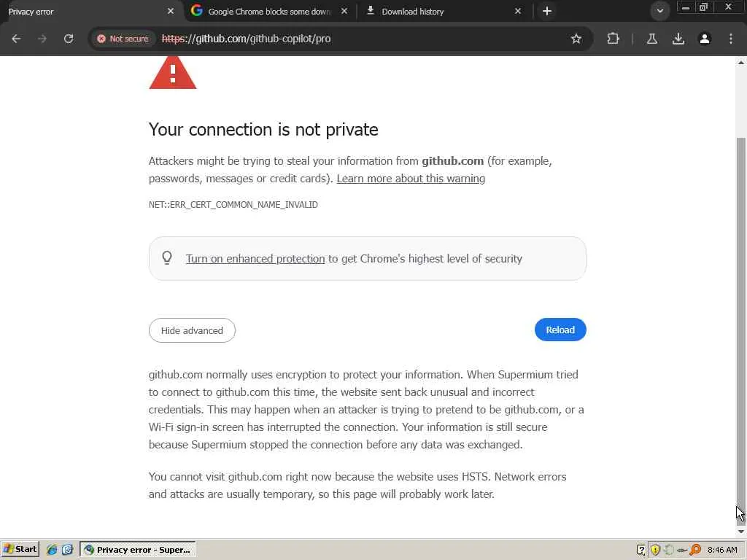
Task: Show downloads from the toolbar icon
Action: pyautogui.click(x=678, y=39)
